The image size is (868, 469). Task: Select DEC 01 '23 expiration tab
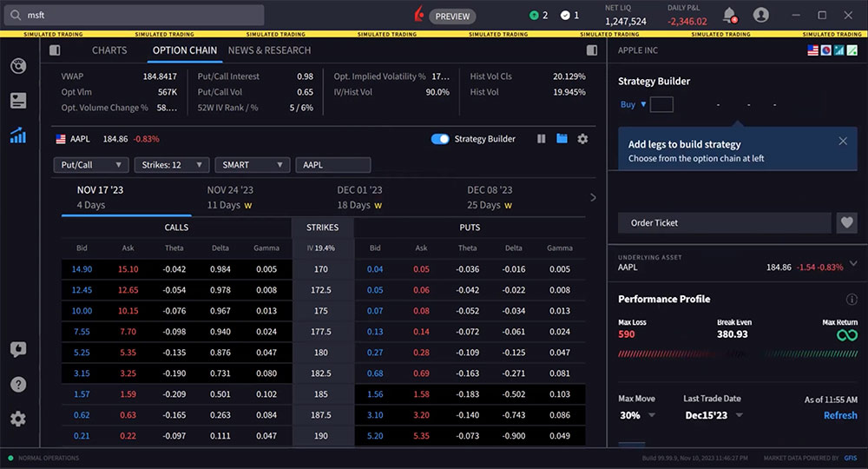386,198
